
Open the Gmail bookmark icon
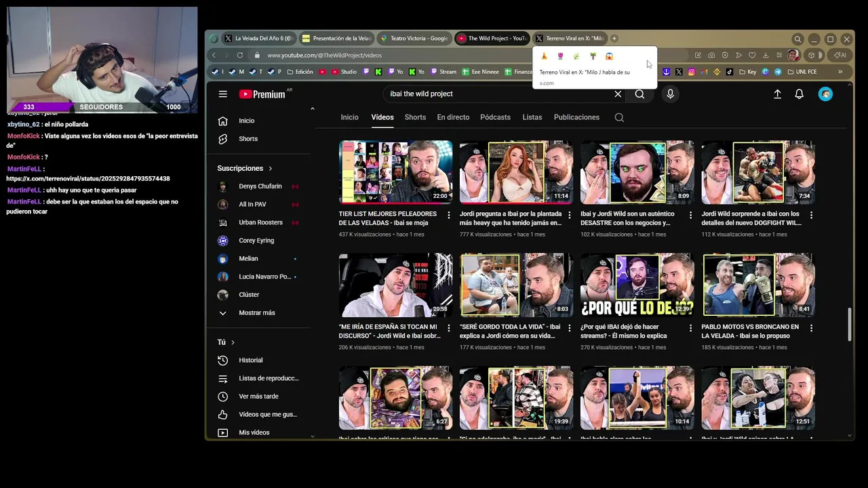705,72
